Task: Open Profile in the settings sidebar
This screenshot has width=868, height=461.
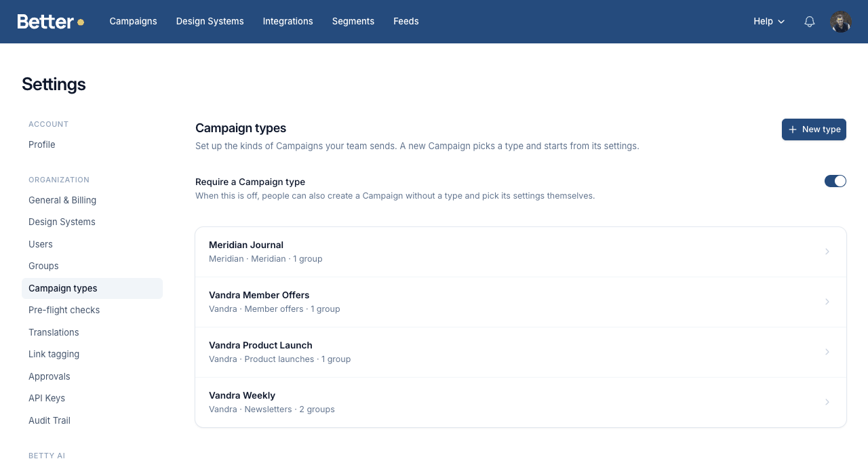Action: pyautogui.click(x=92, y=144)
